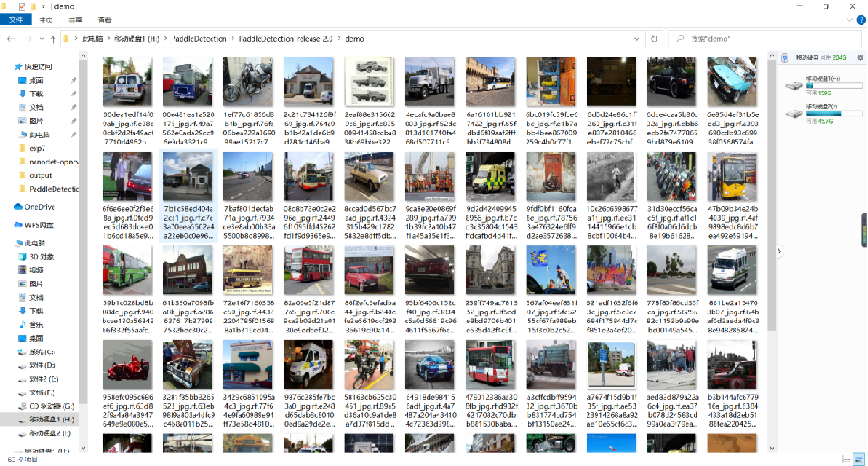Select the 00dea1ed police van thumbnail
The width and height of the screenshot is (868, 466).
(127, 82)
